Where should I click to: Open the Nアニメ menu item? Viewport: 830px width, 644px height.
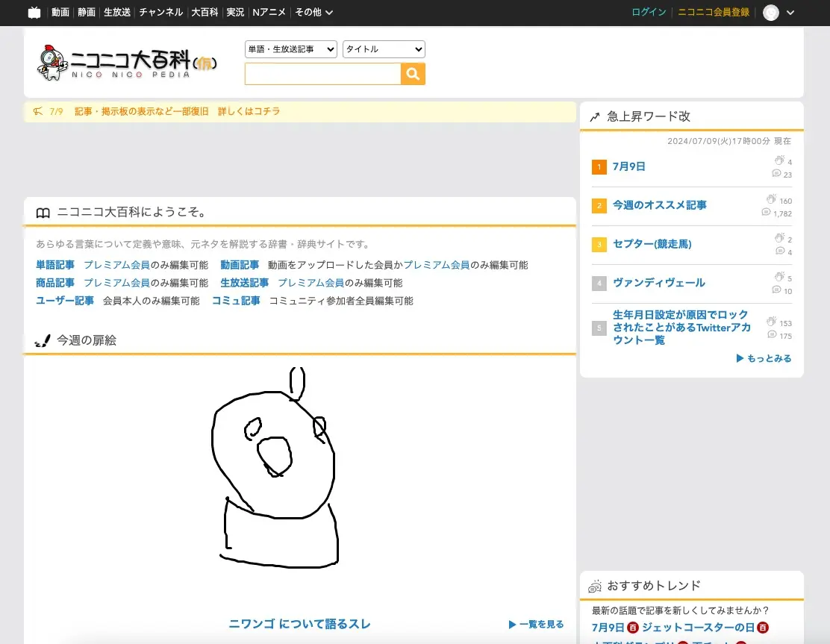[x=269, y=12]
